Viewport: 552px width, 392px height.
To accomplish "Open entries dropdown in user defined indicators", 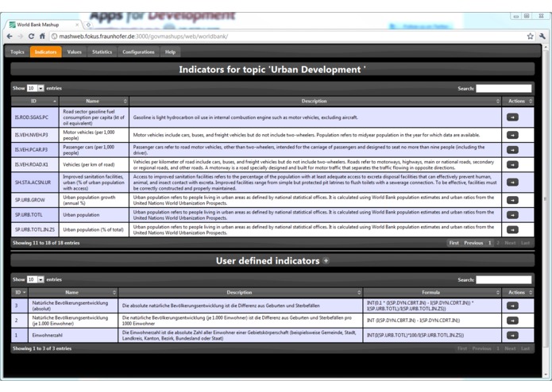I will coord(36,279).
